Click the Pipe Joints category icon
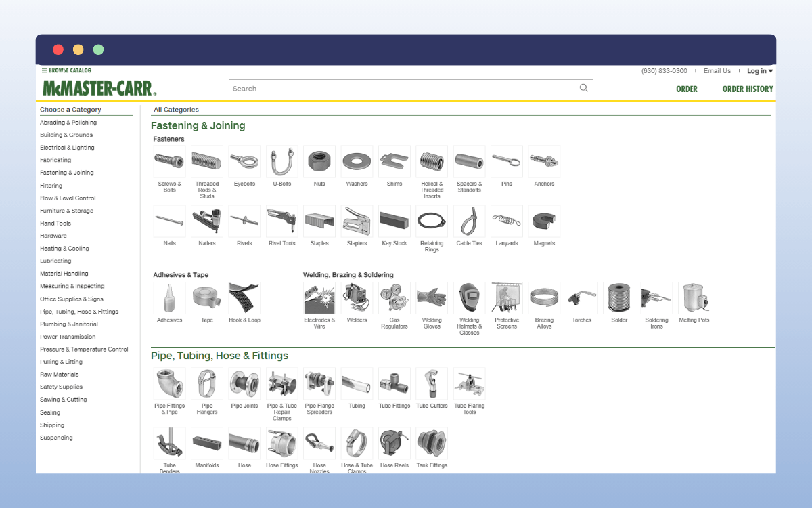The width and height of the screenshot is (812, 508). [244, 383]
